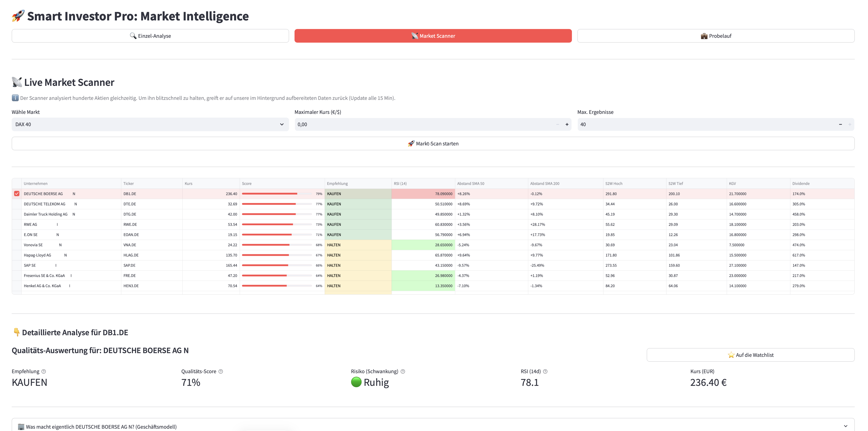868x431 pixels.
Task: Click the Henkel AG & Co. KGaA company cell
Action: [x=71, y=286]
